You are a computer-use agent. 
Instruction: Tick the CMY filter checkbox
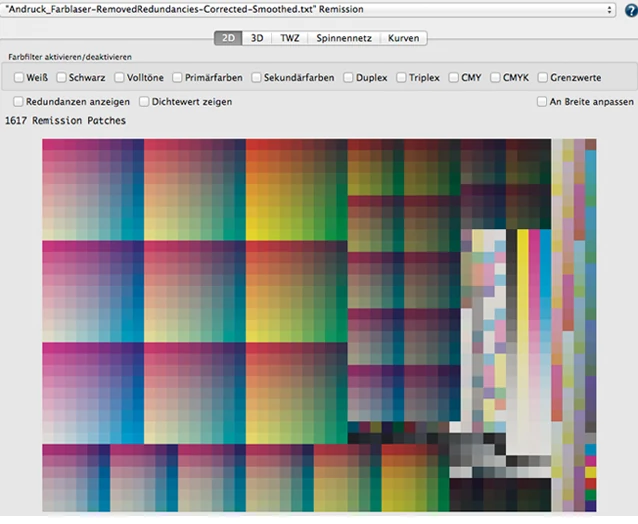[454, 78]
